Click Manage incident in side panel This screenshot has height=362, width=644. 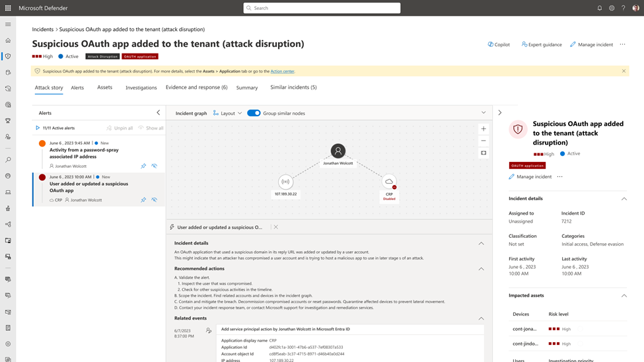(530, 176)
